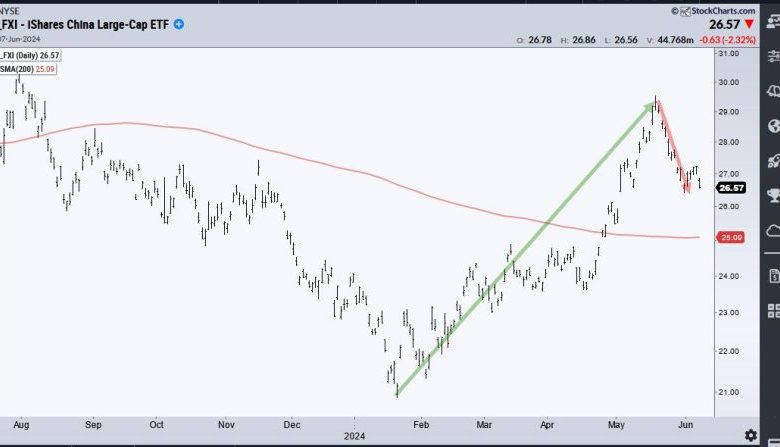Click the 22.00 price axis label
The height and width of the screenshot is (447, 780).
(x=729, y=351)
